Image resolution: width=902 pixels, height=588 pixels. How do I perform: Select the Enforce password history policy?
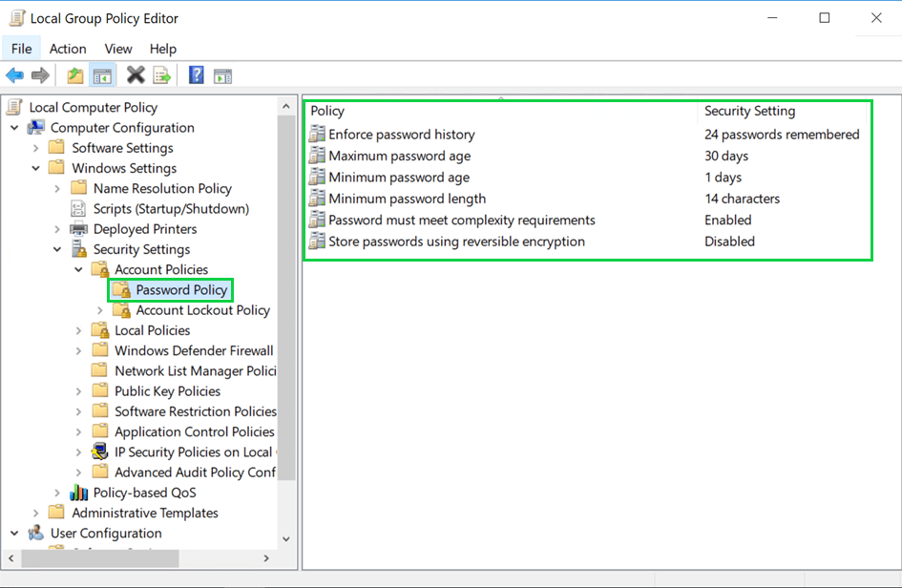click(x=401, y=135)
